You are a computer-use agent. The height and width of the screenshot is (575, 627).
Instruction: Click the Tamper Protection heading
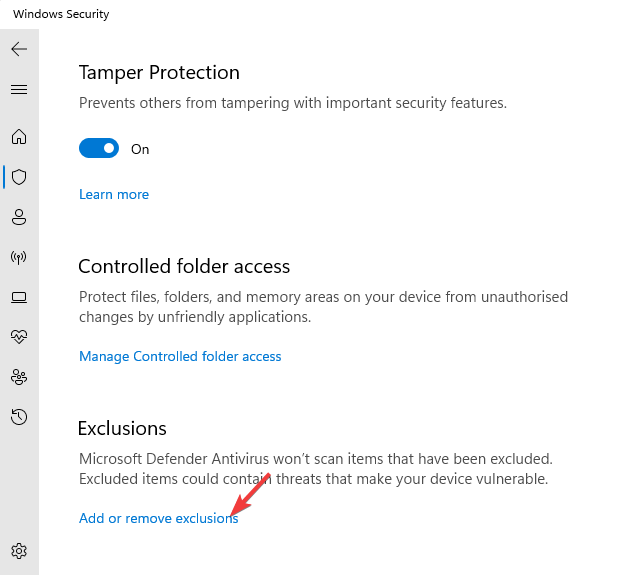(159, 73)
